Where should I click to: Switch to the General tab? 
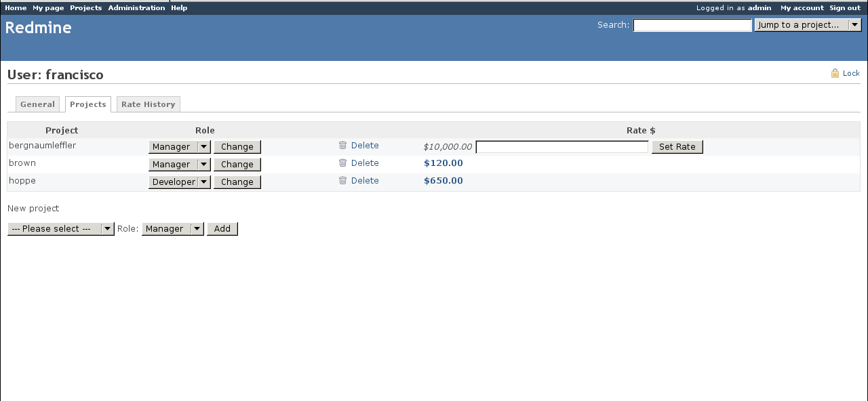pyautogui.click(x=37, y=104)
